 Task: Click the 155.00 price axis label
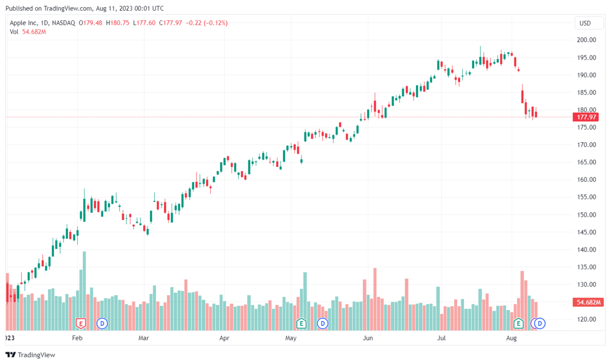pyautogui.click(x=587, y=197)
